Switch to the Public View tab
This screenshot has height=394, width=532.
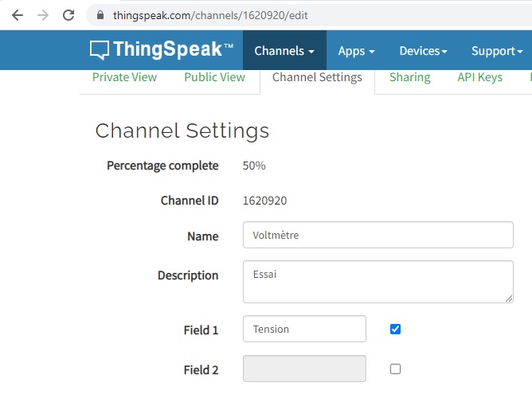tap(214, 77)
